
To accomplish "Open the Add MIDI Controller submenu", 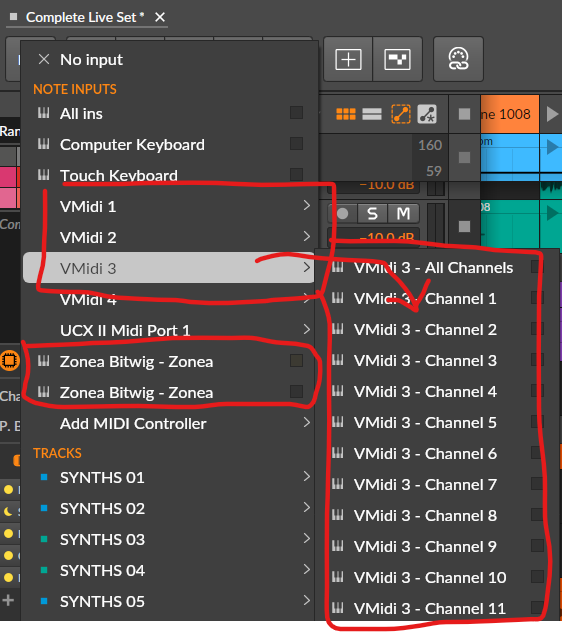I will tap(169, 423).
